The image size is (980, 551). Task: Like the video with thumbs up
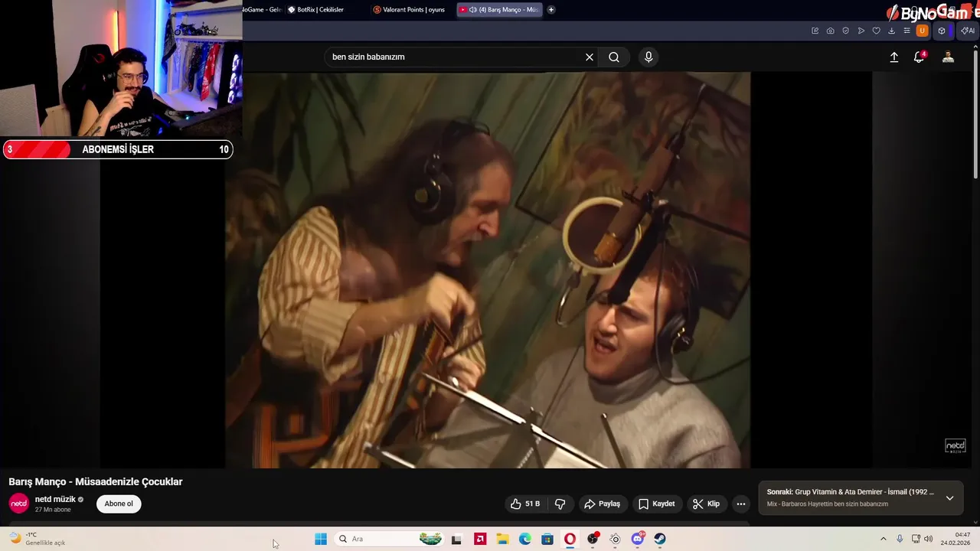525,504
